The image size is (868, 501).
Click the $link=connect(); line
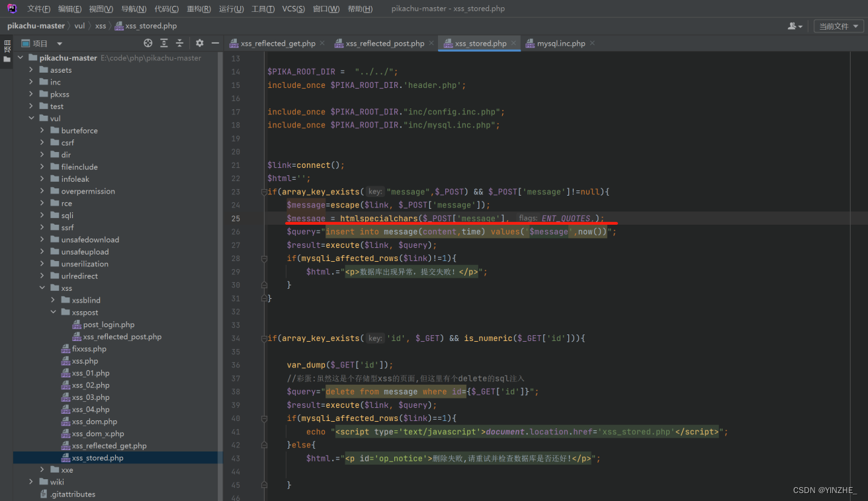306,165
